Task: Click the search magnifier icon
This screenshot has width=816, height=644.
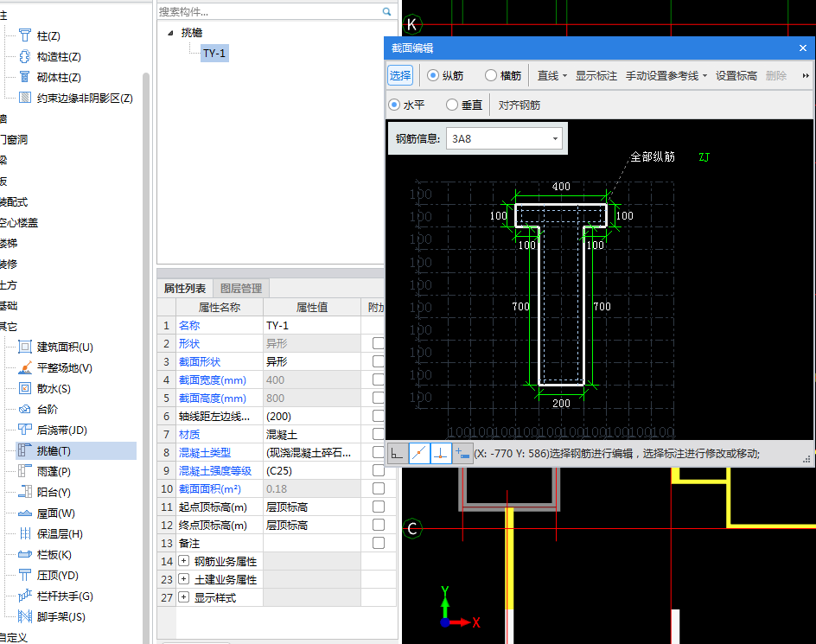Action: (386, 11)
